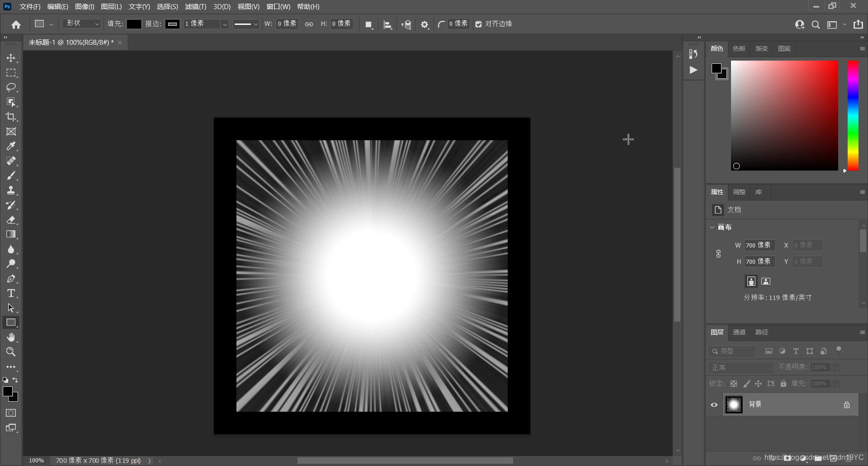Screen dimensions: 868x466
Task: Select the Dodge tool
Action: click(11, 264)
